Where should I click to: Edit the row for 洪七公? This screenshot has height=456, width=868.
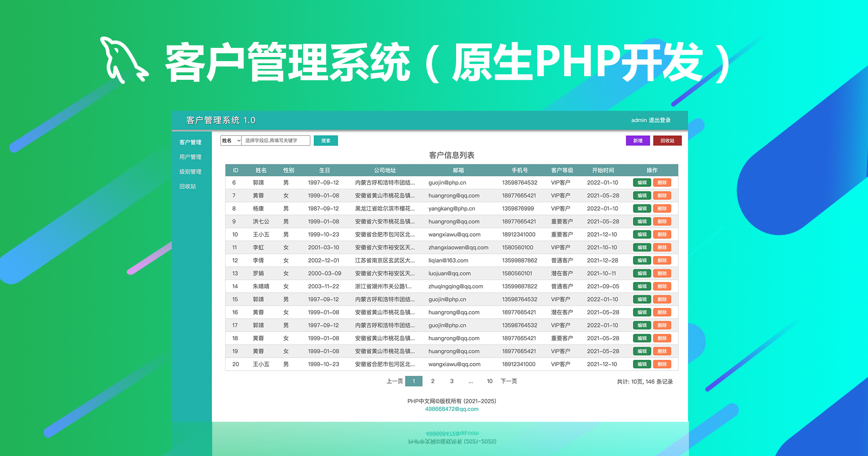coord(642,222)
